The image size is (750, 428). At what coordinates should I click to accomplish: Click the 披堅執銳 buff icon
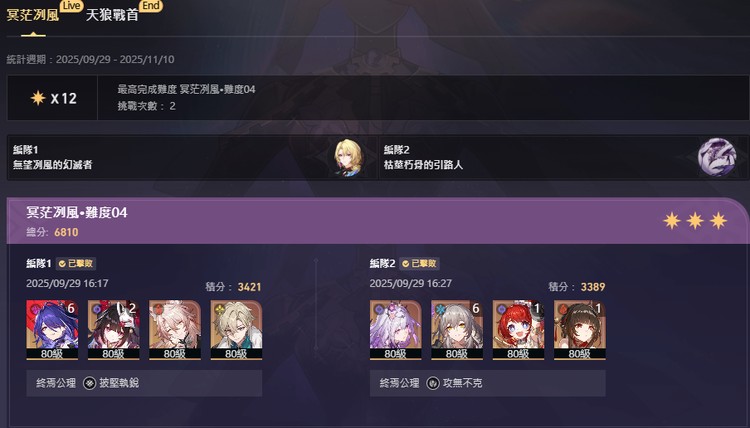(89, 383)
